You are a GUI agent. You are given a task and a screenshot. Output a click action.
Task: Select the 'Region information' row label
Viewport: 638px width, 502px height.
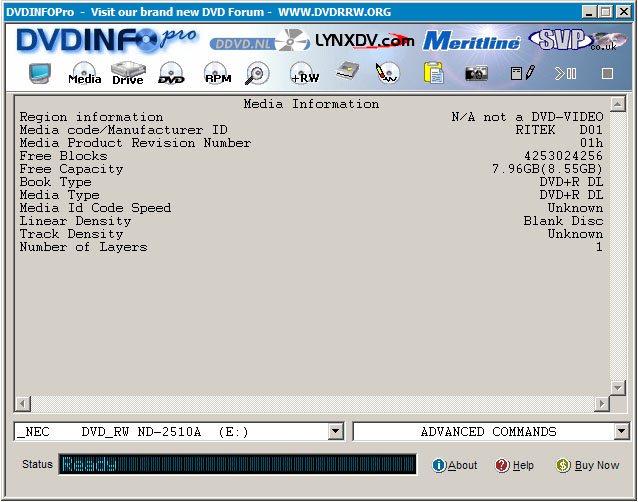tap(91, 117)
